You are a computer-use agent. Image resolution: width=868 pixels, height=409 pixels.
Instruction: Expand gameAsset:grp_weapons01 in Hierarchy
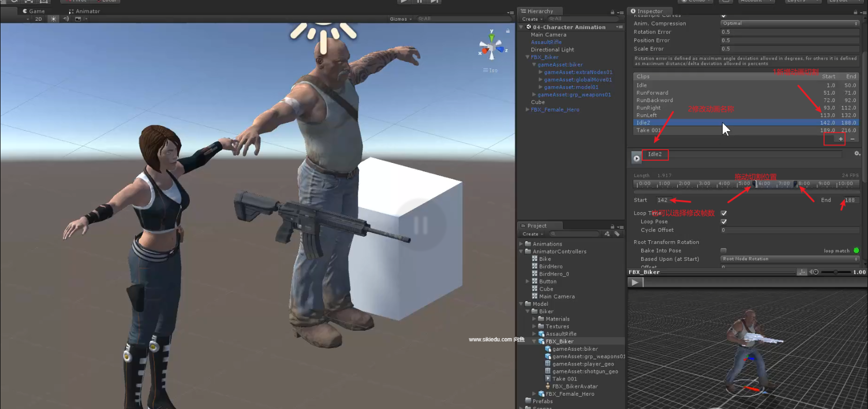click(x=534, y=95)
